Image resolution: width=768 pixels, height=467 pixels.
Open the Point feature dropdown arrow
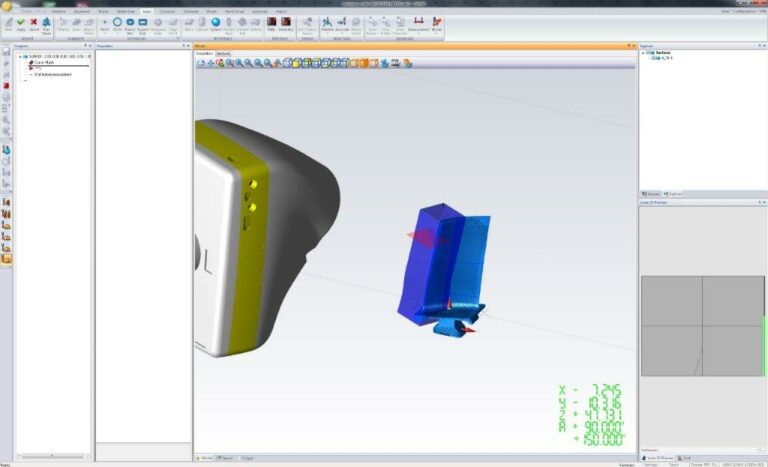pos(104,33)
